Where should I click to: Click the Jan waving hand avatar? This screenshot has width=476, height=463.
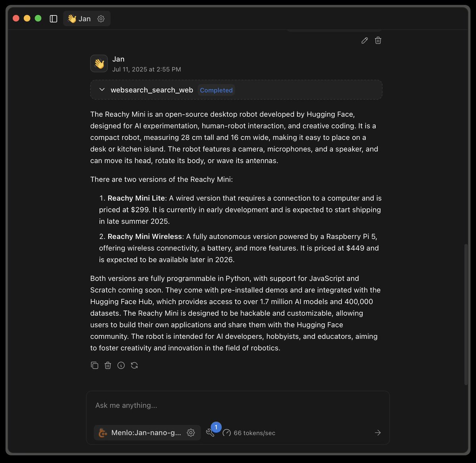(x=99, y=63)
